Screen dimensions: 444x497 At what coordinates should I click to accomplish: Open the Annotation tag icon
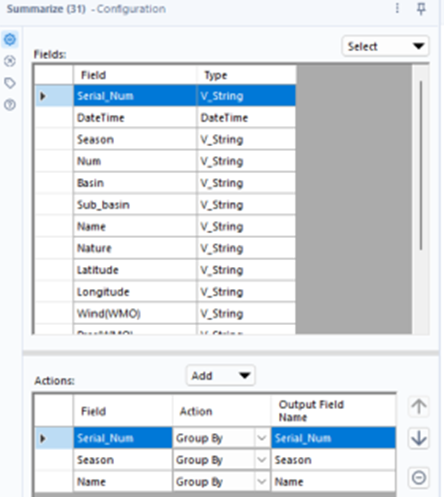point(10,83)
